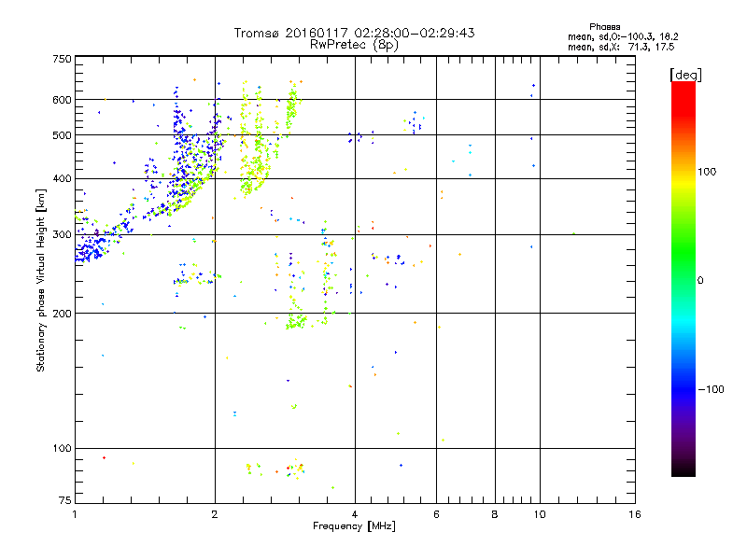Click the x-axis label '16'
This screenshot has height=560, width=747.
(x=635, y=514)
